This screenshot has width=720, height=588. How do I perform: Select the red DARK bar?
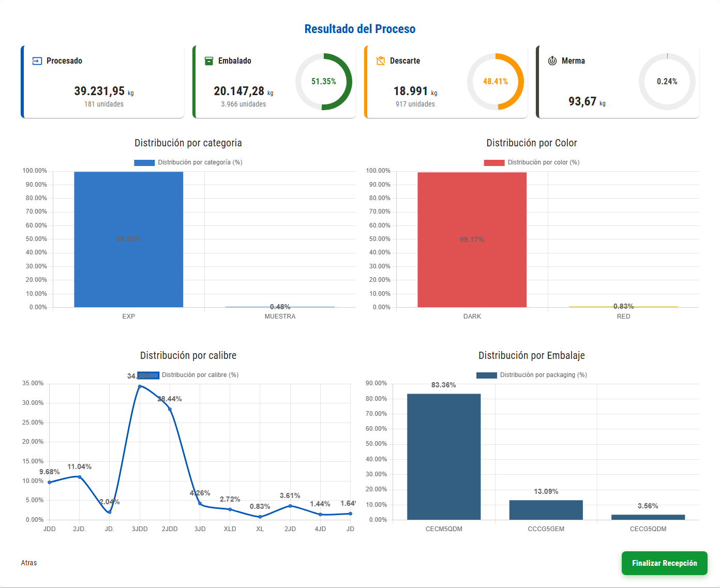tap(472, 240)
